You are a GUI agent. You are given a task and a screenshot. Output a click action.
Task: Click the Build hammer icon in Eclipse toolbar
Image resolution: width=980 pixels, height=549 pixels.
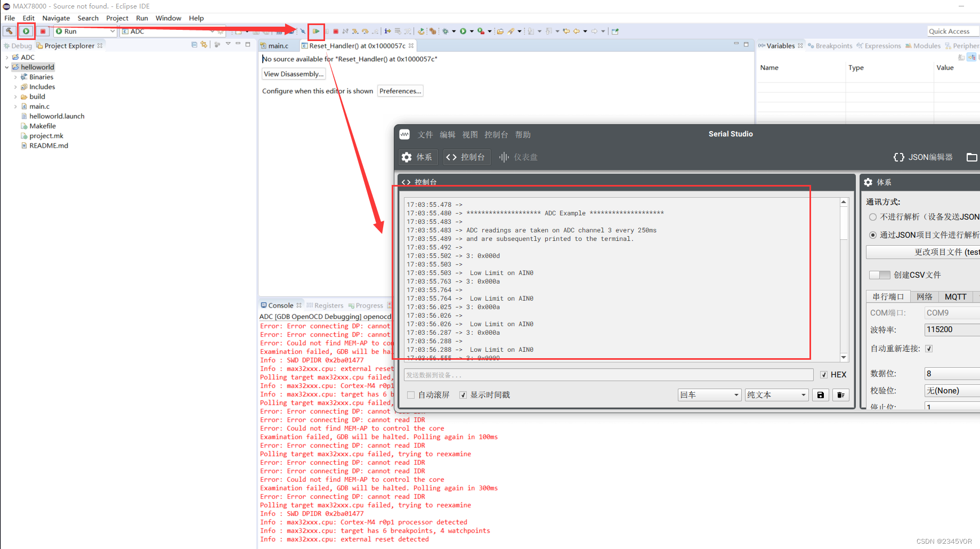click(x=9, y=31)
